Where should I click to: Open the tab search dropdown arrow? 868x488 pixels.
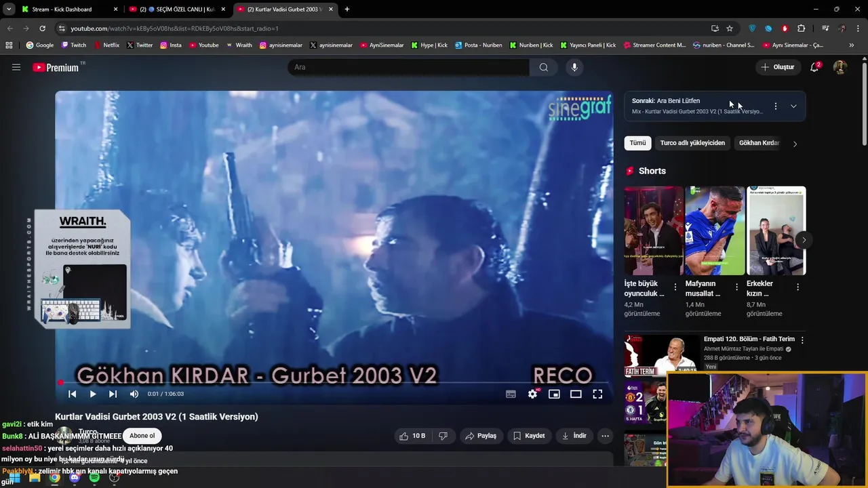9,9
